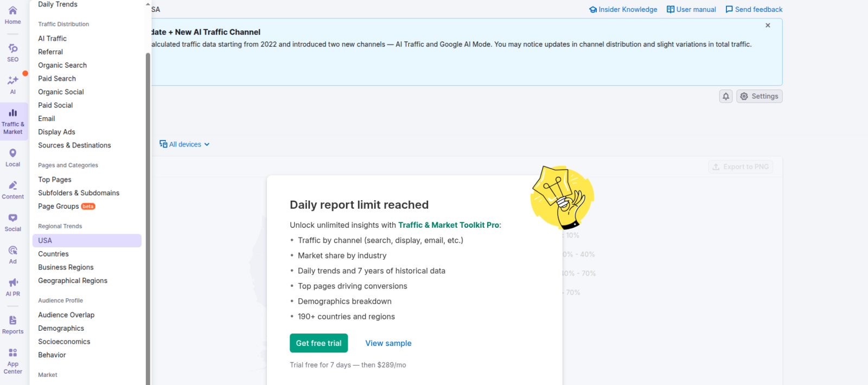Click Send feedback link
This screenshot has height=385, width=868.
click(x=754, y=9)
